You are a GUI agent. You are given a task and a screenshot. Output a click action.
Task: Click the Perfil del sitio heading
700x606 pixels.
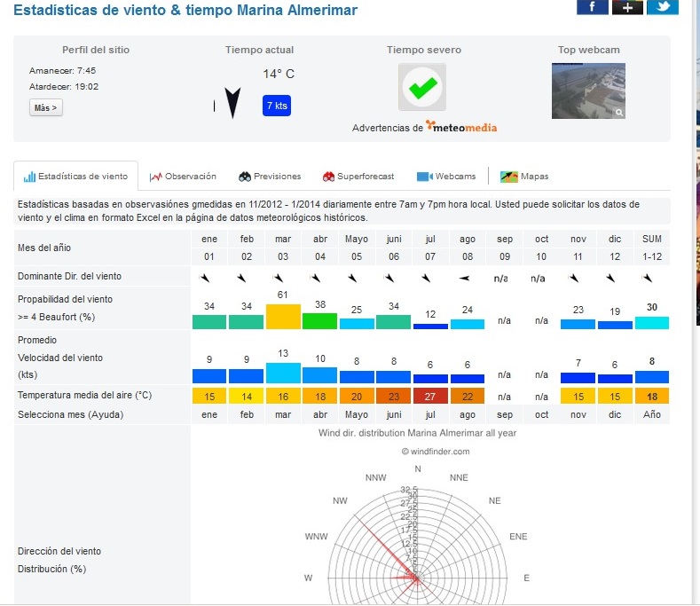click(96, 50)
